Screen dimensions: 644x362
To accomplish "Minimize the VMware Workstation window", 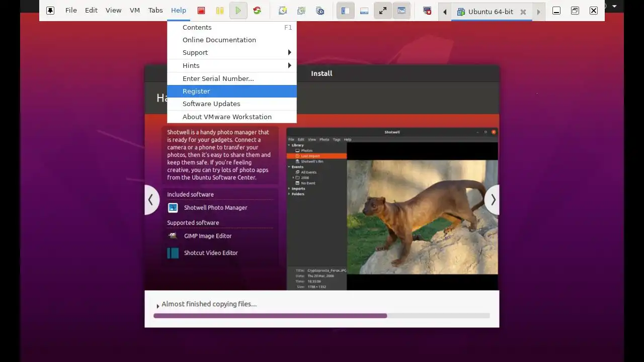I will pos(556,11).
